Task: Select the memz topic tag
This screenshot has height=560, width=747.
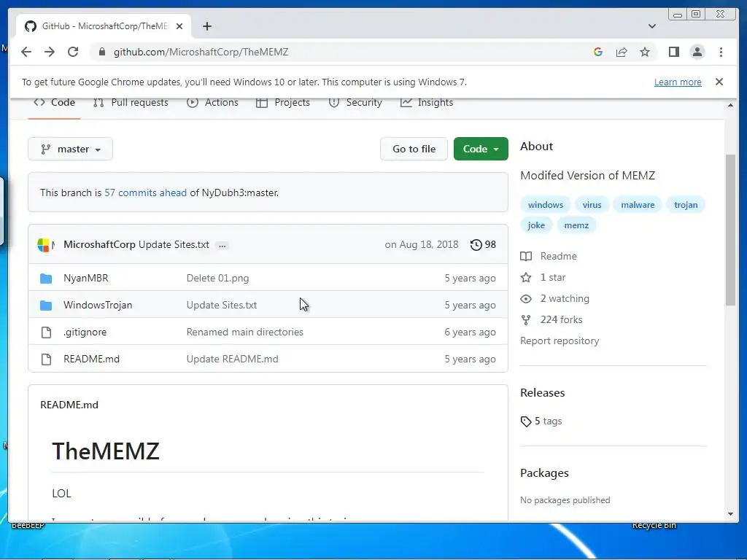Action: pyautogui.click(x=576, y=225)
